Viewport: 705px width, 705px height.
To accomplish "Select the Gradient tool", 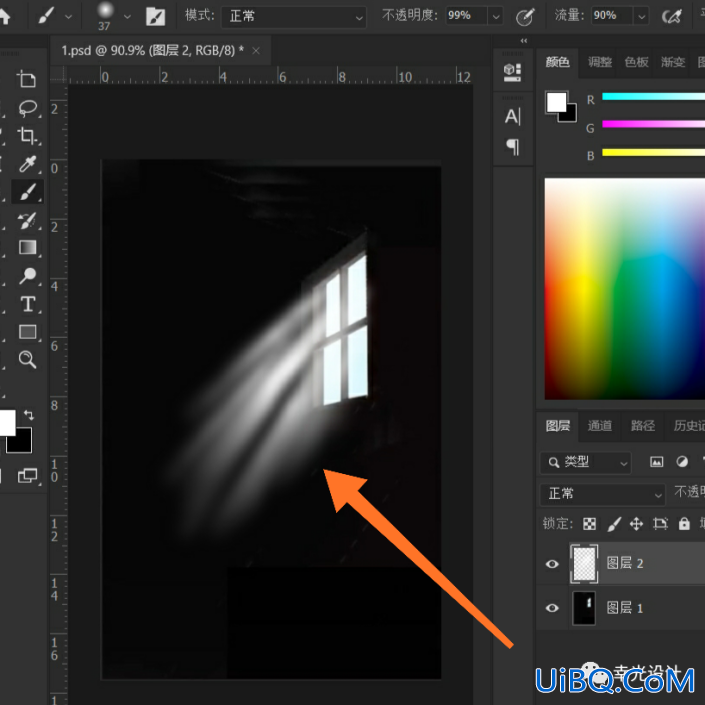I will tap(27, 247).
